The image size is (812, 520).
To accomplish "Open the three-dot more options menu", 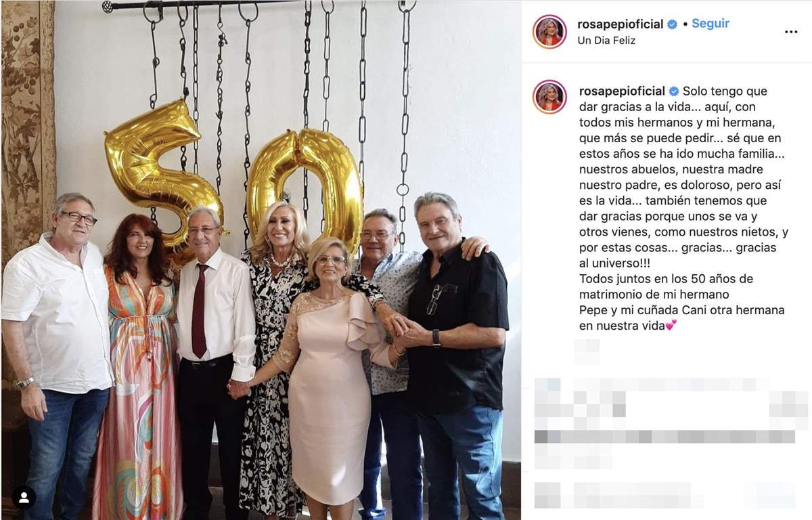I will pyautogui.click(x=791, y=32).
